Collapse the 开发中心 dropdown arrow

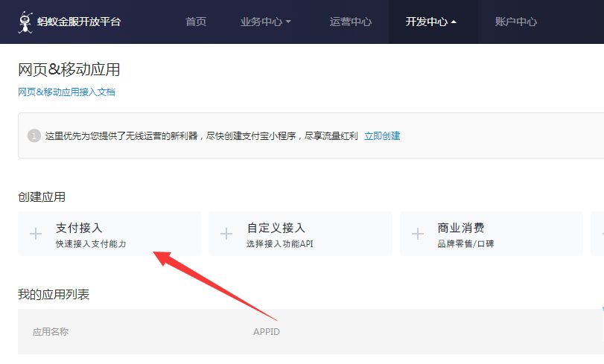pyautogui.click(x=454, y=22)
